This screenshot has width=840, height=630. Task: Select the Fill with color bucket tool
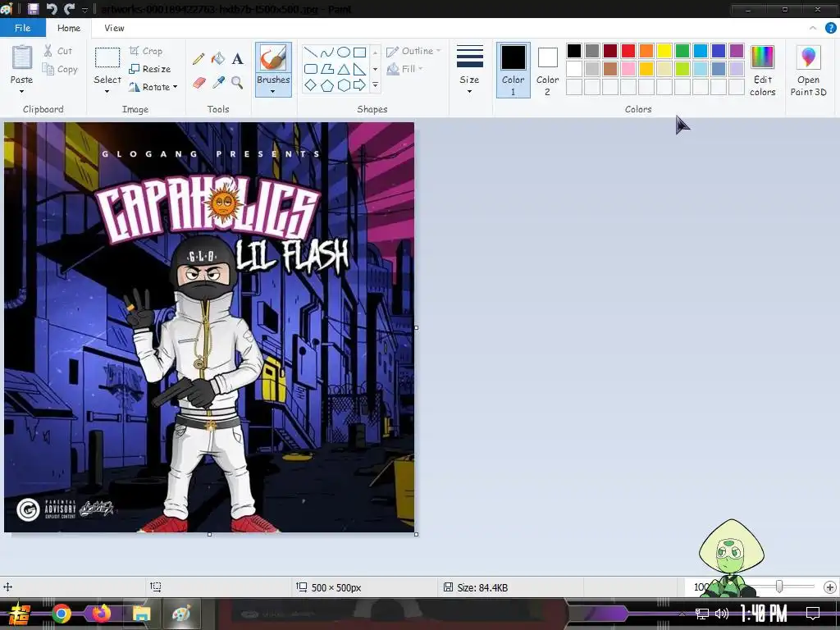[x=218, y=58]
